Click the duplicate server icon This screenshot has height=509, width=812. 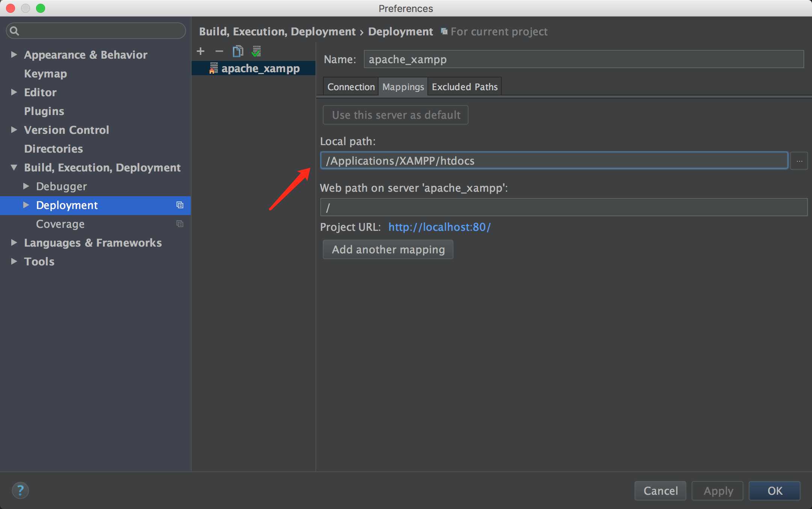tap(237, 51)
